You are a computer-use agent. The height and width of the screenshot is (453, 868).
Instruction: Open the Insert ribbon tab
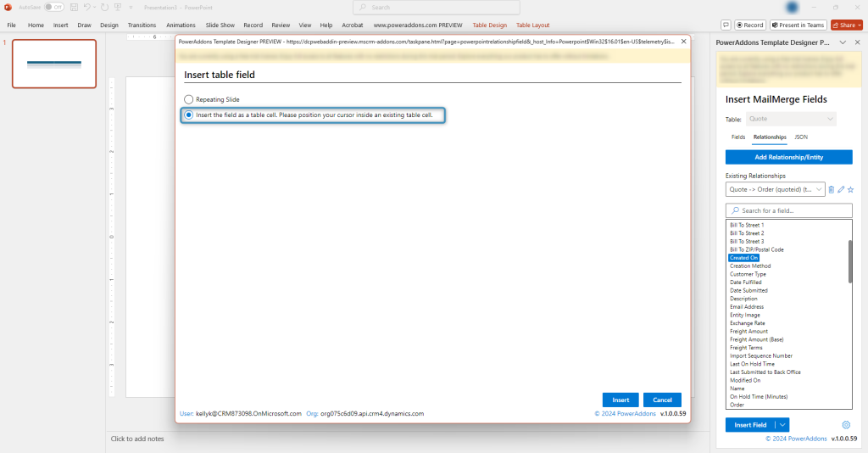click(60, 25)
